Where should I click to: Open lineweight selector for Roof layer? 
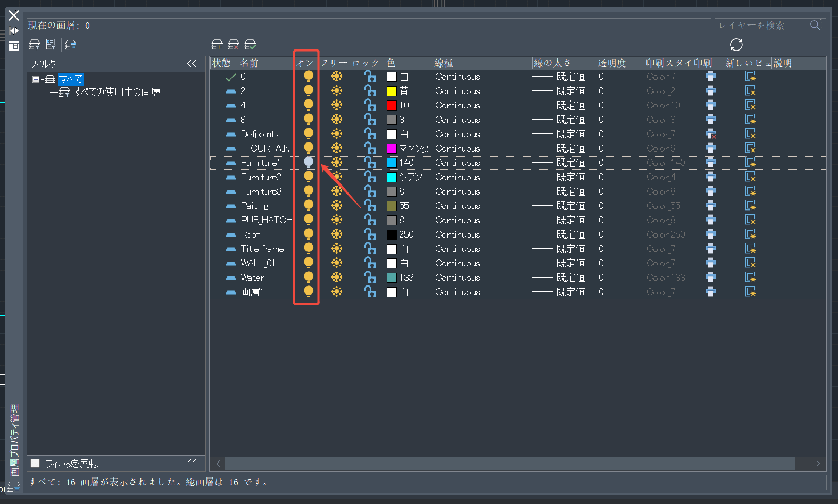(x=559, y=234)
